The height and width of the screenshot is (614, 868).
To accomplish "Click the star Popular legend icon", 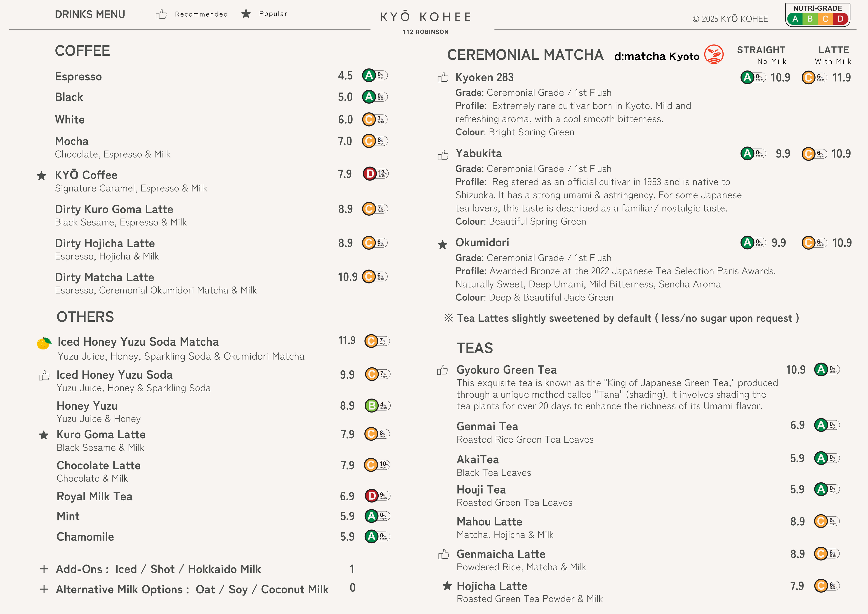I will coord(246,14).
